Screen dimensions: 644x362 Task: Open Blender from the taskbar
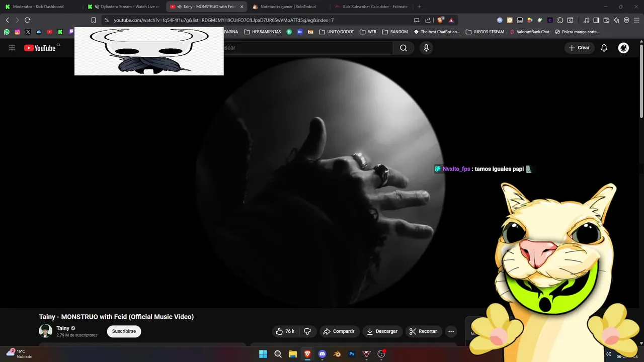tap(337, 354)
